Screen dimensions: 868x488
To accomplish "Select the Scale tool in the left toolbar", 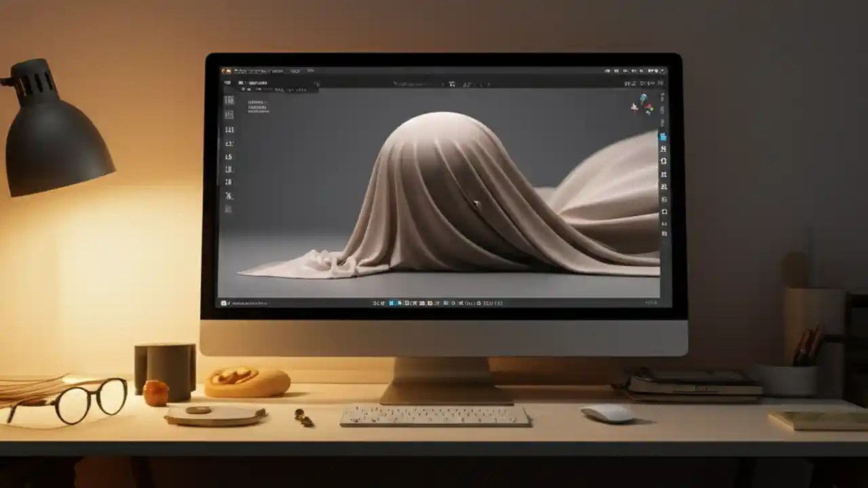I will tap(229, 156).
